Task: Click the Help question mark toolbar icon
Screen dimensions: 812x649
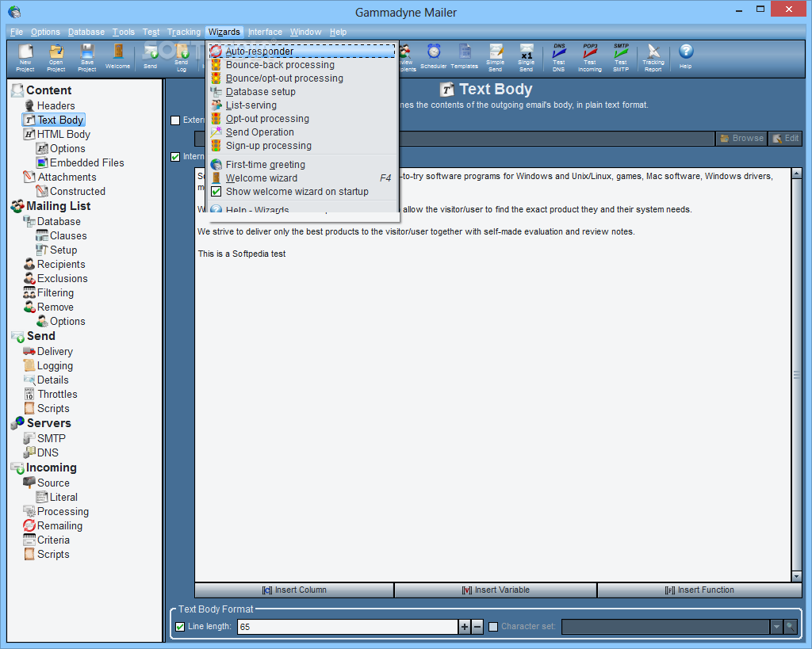Action: (x=686, y=56)
